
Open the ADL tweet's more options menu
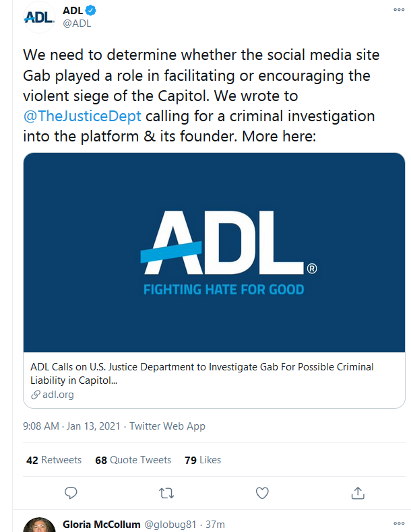pos(399,10)
